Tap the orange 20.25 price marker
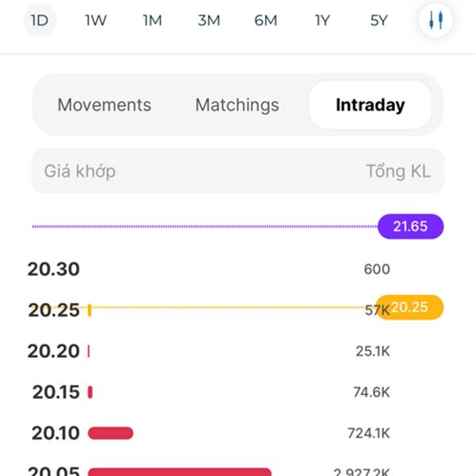Viewport: 476px width, 476px height. pyautogui.click(x=410, y=307)
